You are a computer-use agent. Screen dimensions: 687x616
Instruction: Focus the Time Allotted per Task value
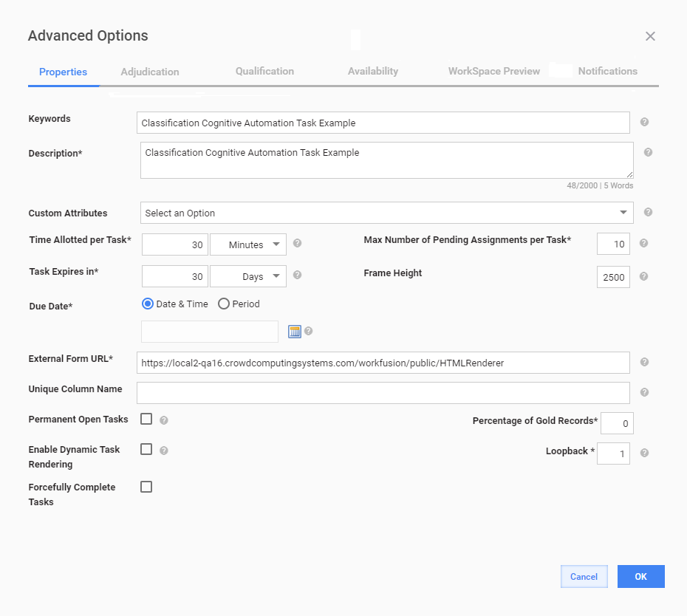tap(175, 244)
